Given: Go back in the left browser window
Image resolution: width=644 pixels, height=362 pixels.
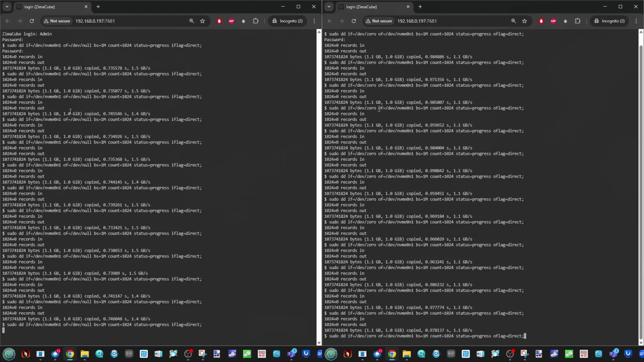Looking at the screenshot, I should coord(8,21).
